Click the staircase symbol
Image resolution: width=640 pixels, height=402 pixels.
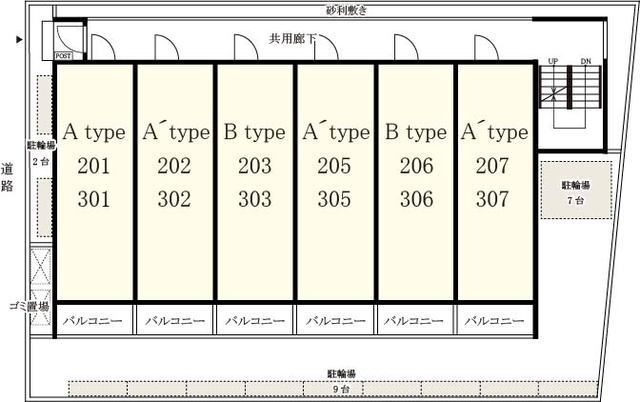coord(571,97)
